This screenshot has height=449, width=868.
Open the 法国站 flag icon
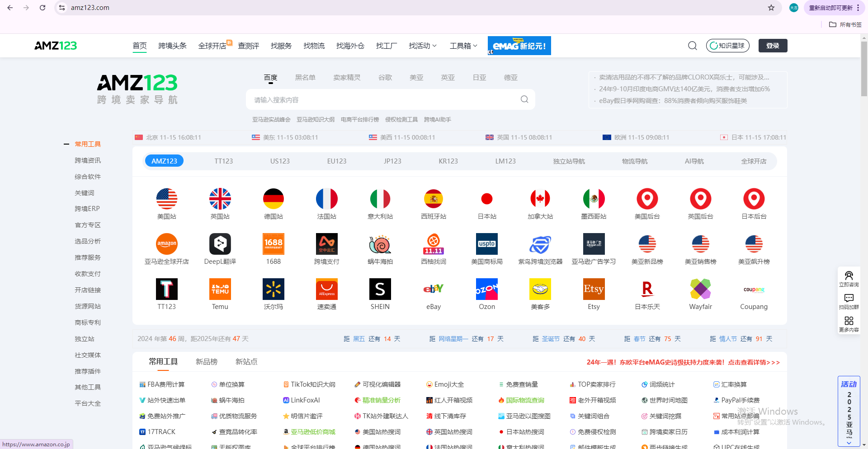(327, 199)
